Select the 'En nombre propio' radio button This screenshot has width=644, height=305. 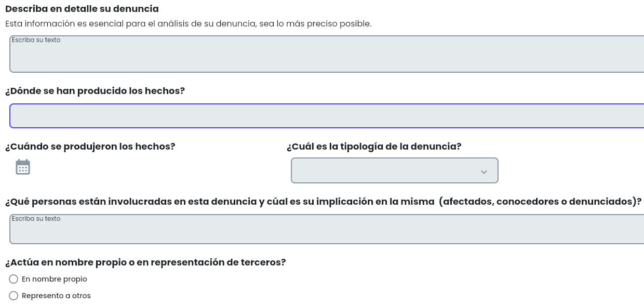[14, 279]
